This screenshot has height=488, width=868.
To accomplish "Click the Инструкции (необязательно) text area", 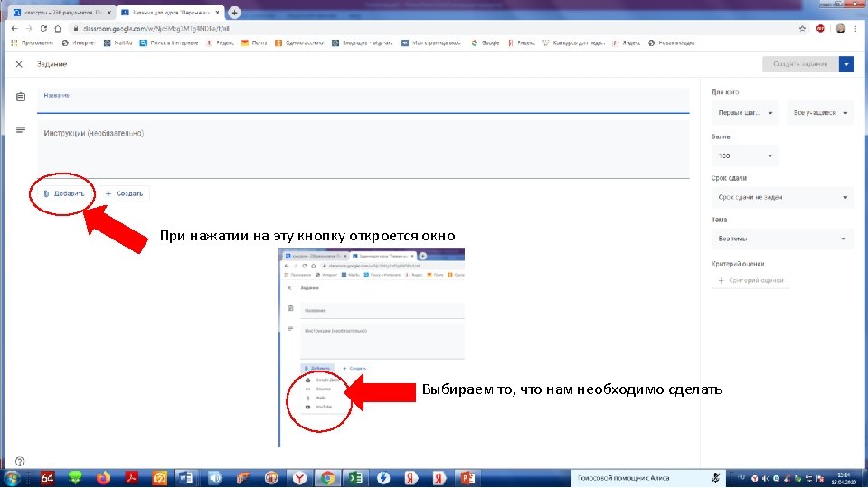I will pyautogui.click(x=363, y=149).
